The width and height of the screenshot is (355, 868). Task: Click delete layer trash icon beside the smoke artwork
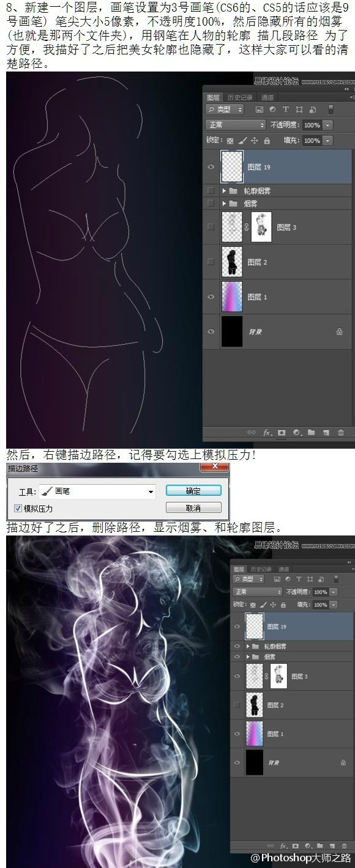[344, 846]
